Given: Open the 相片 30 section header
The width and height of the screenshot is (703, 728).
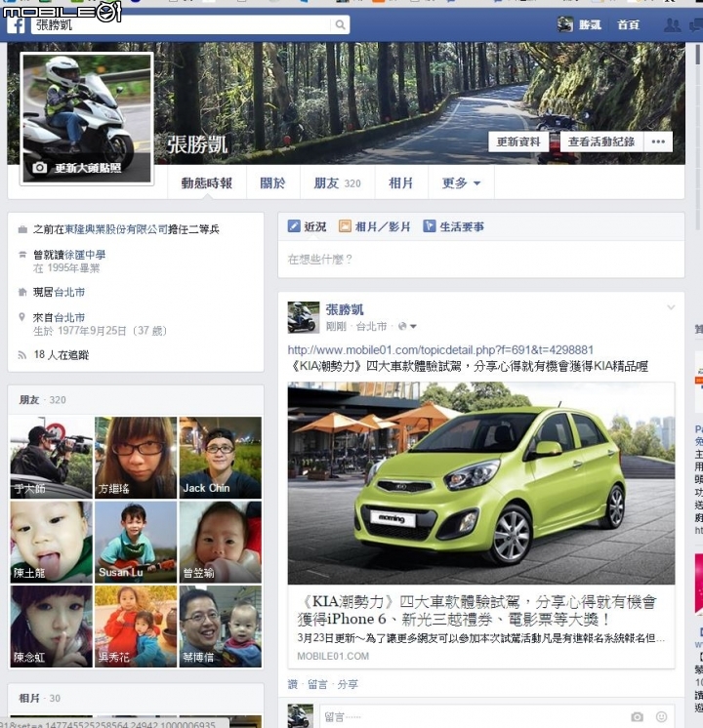Looking at the screenshot, I should pos(39,698).
